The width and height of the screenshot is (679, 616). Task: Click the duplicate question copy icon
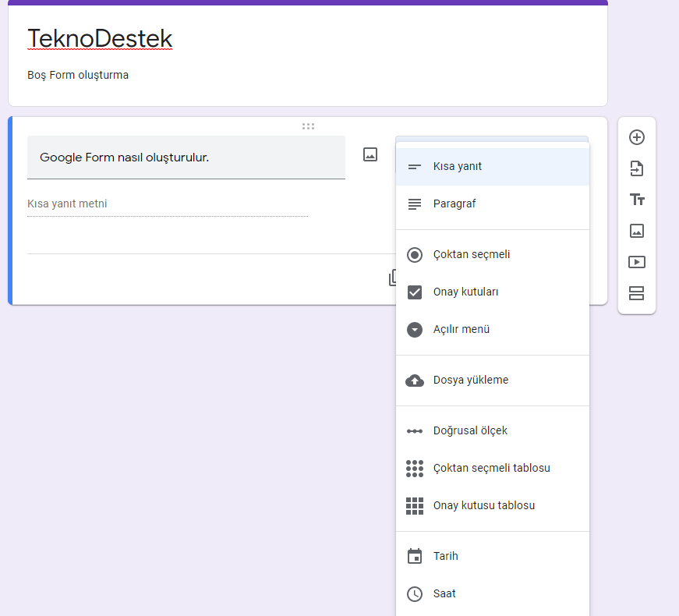pyautogui.click(x=392, y=278)
